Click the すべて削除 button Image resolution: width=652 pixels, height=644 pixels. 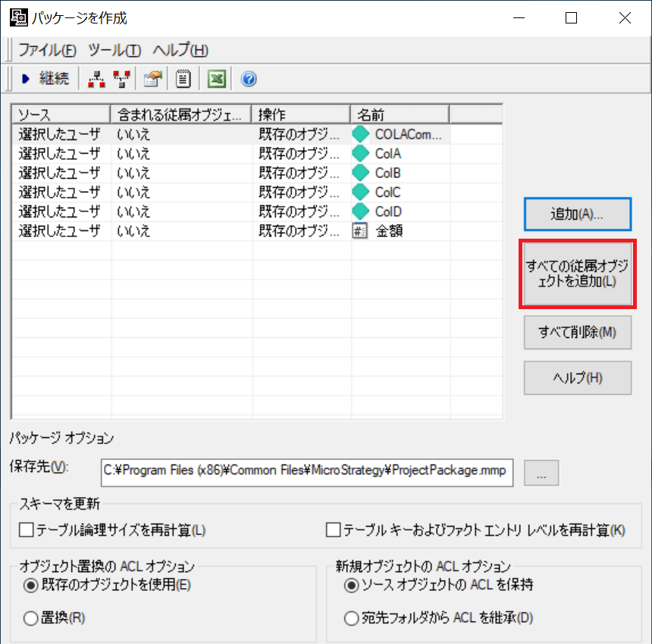(578, 333)
